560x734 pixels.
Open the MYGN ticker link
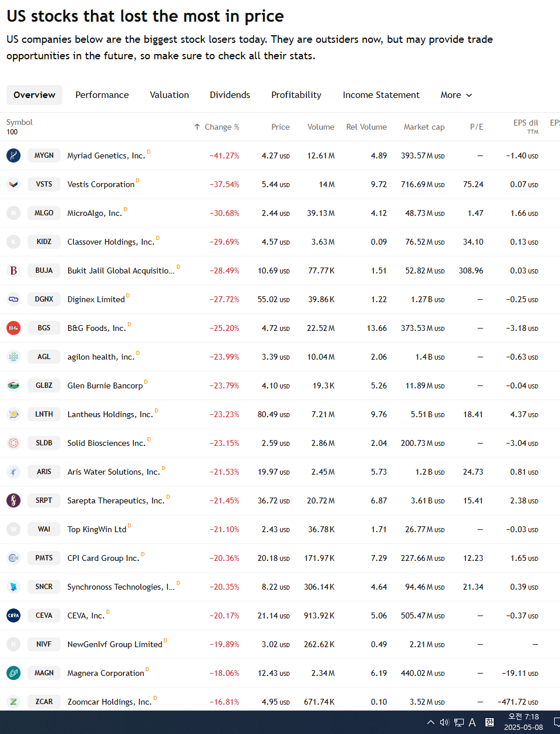[x=44, y=155]
